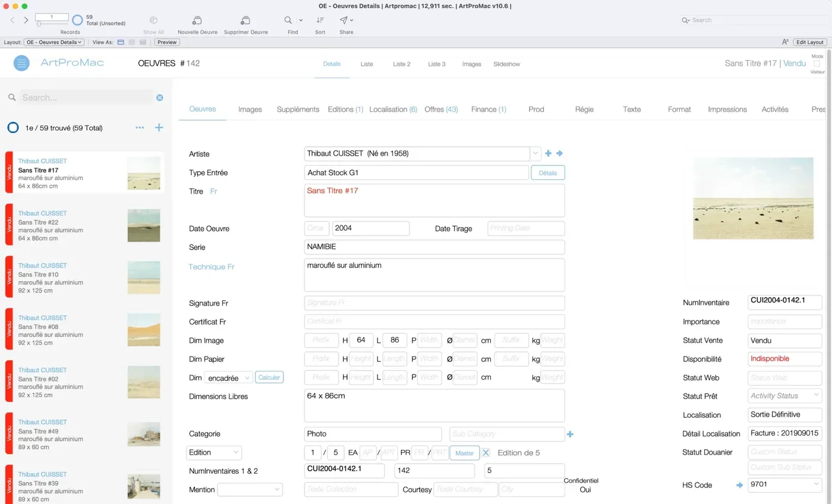Viewport: 832px width, 504px height.
Task: Open the ArtProMac hamburger menu icon
Action: pyautogui.click(x=21, y=63)
